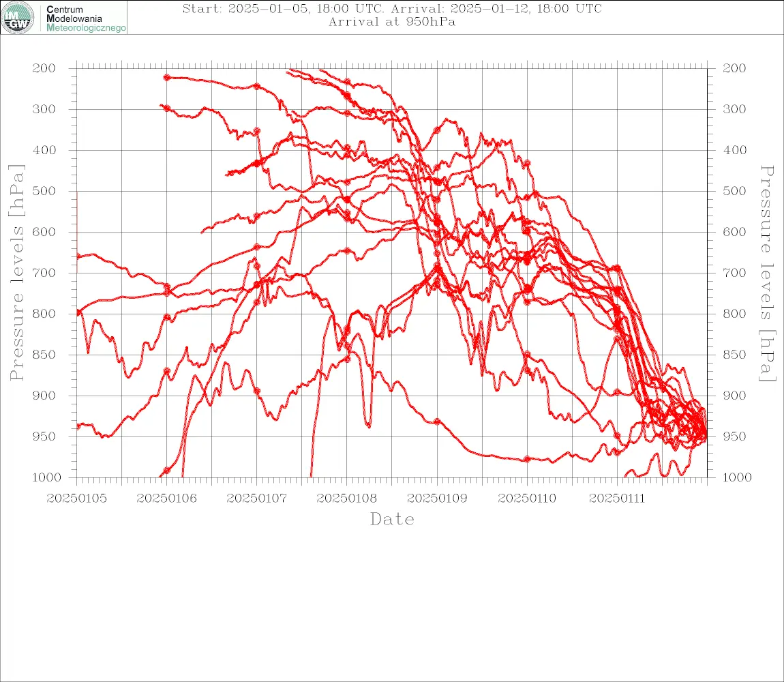Click the x-axis label 20250105

76,499
